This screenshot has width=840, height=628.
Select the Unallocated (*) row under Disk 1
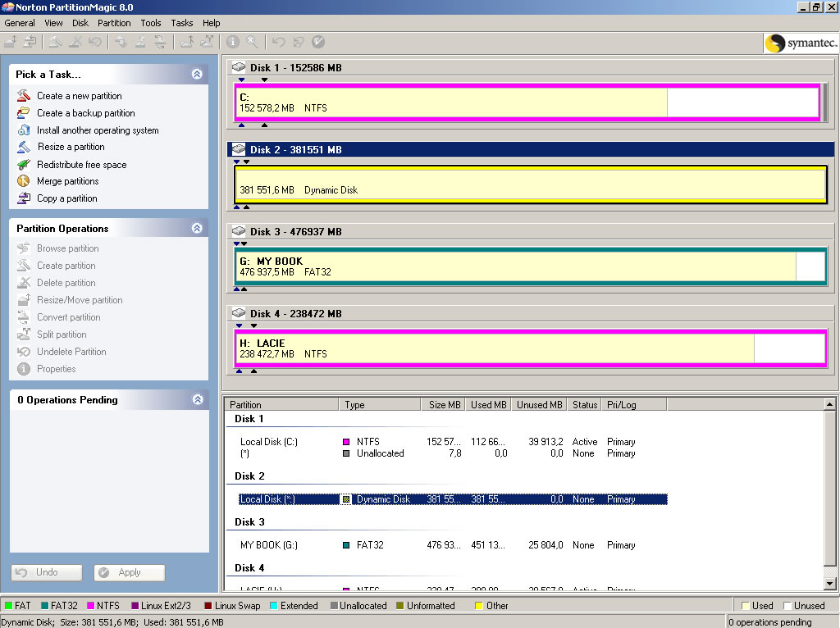[453, 453]
